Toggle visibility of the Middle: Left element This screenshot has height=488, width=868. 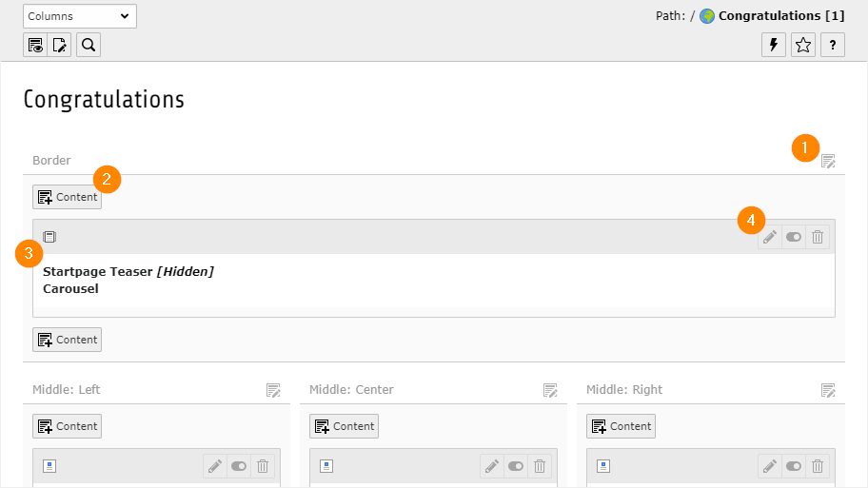click(239, 466)
